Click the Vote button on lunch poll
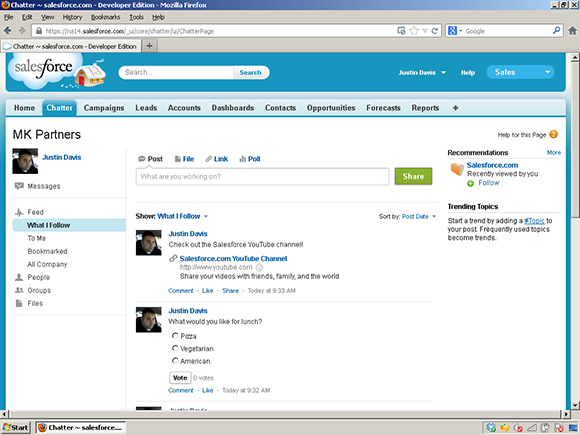 (180, 378)
